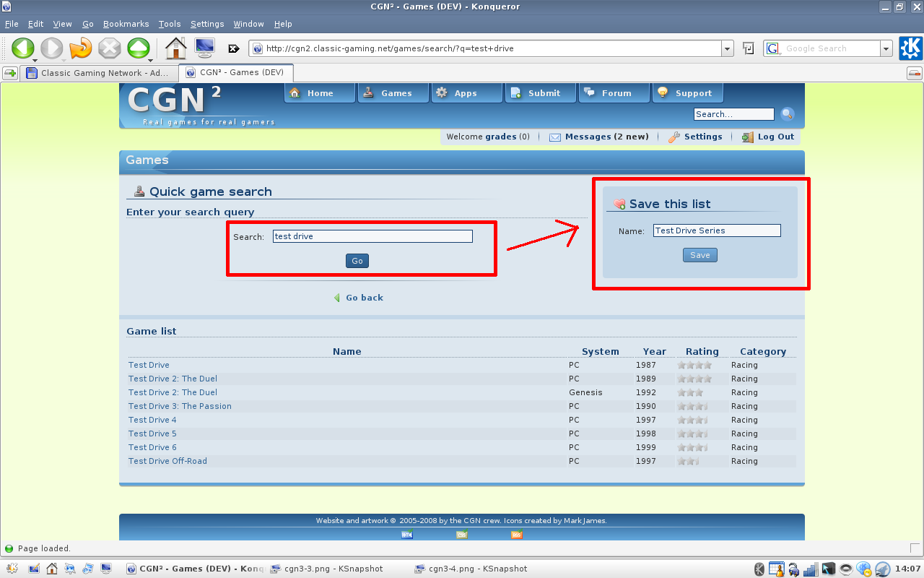
Task: Open the Genesis Test Drive 2: The Duel link
Action: pos(173,392)
